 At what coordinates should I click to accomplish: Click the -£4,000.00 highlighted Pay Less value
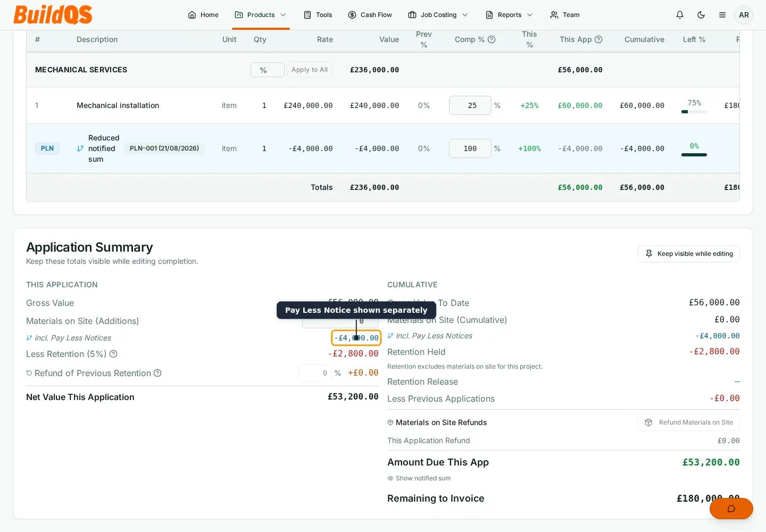point(356,338)
